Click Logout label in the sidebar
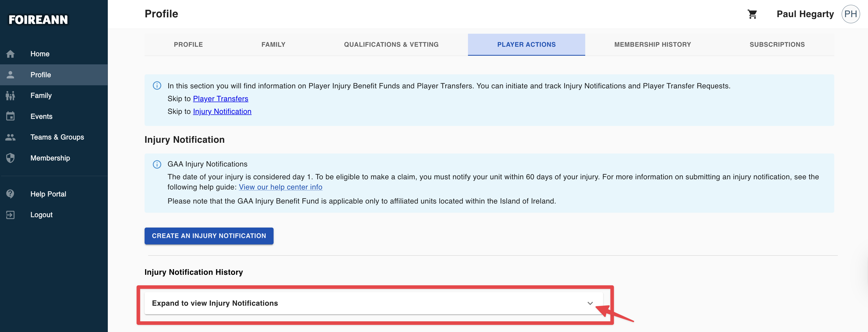This screenshot has height=332, width=868. (x=41, y=215)
